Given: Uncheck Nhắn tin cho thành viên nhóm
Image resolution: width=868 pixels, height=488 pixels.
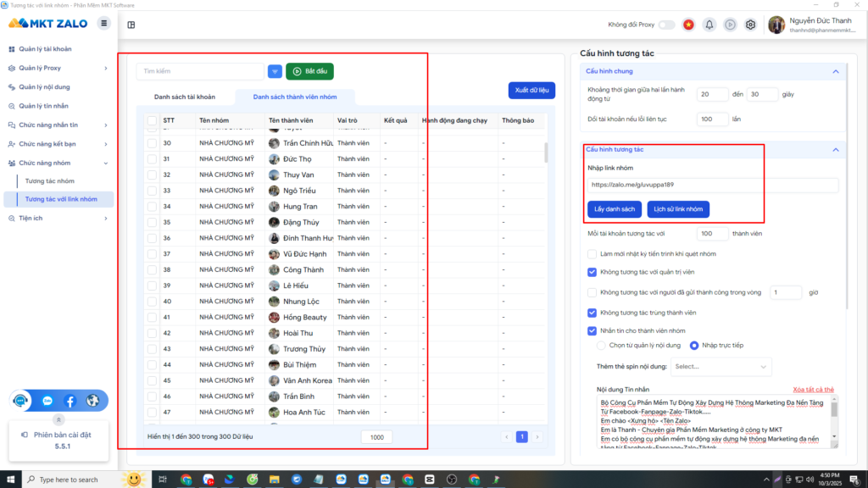Looking at the screenshot, I should (592, 331).
